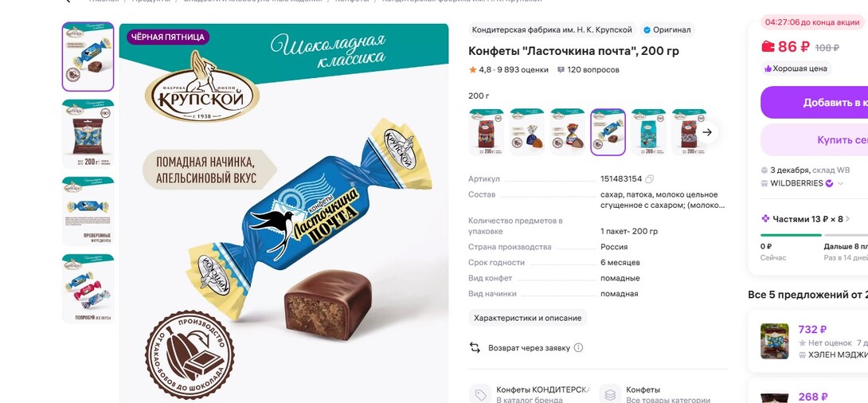The image size is (868, 403).
Task: Click the return arrows icon
Action: (475, 347)
